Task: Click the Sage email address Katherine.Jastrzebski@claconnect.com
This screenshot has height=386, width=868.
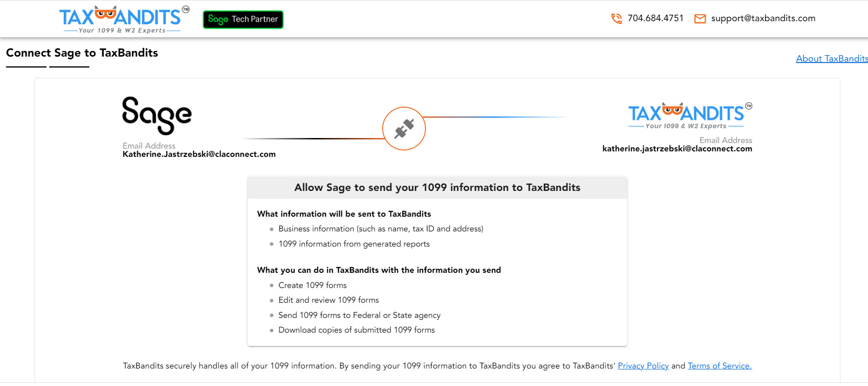Action: click(x=199, y=154)
